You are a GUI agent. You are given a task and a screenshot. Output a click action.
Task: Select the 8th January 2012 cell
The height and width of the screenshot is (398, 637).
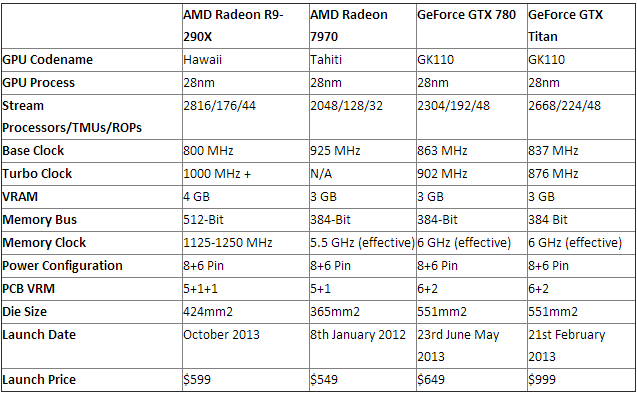[x=362, y=346]
